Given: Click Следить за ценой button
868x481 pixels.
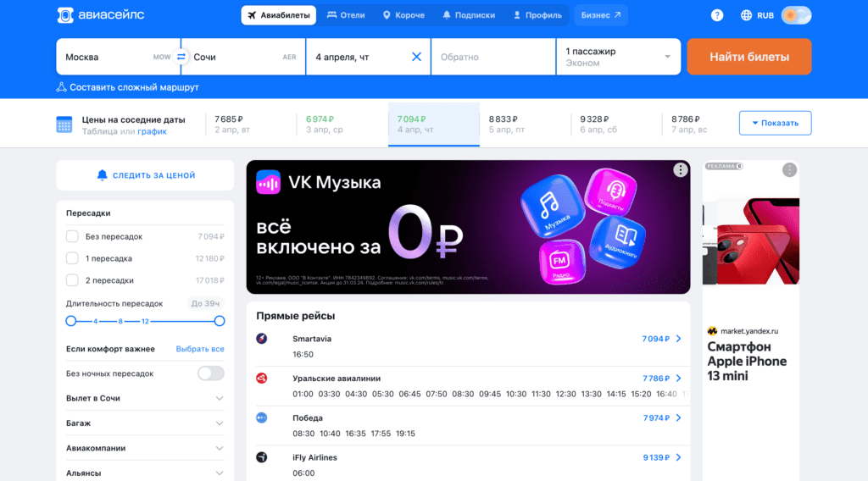Looking at the screenshot, I should [x=145, y=175].
